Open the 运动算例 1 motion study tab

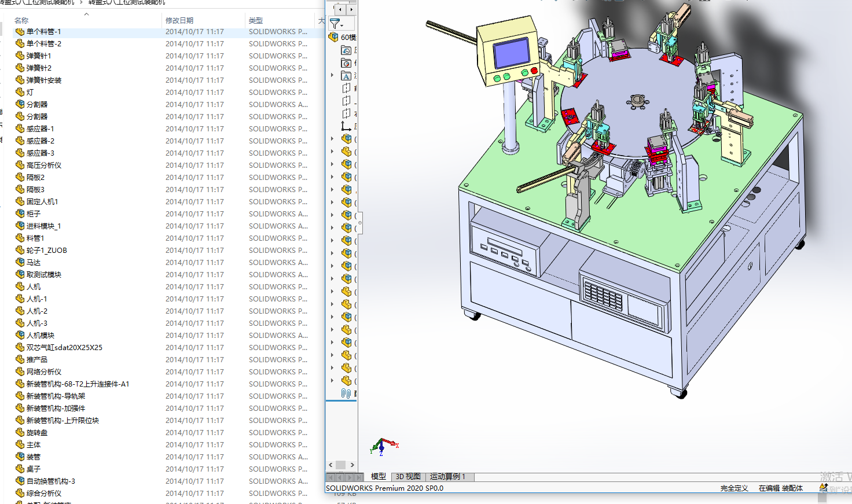pyautogui.click(x=447, y=477)
